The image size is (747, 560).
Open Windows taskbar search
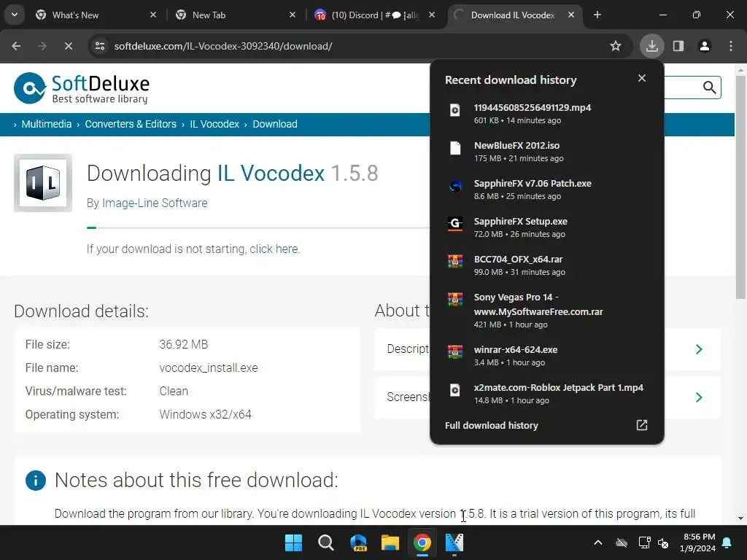tap(326, 542)
